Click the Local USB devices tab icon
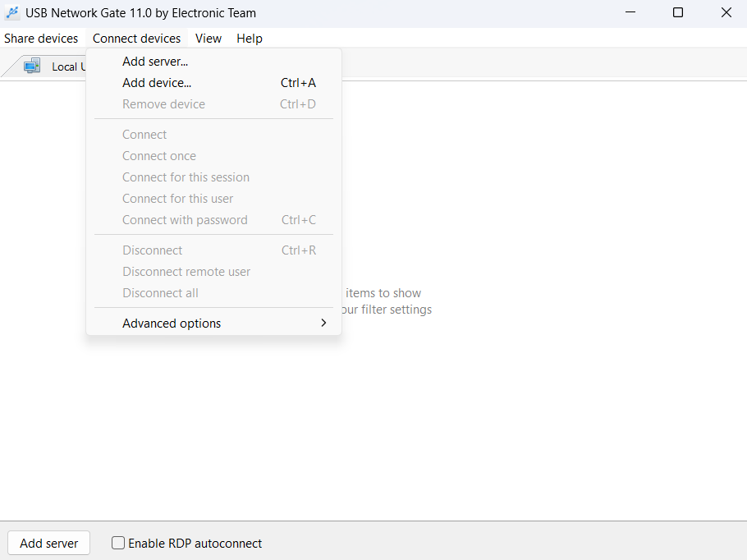Screen dimensions: 747x560 32,67
